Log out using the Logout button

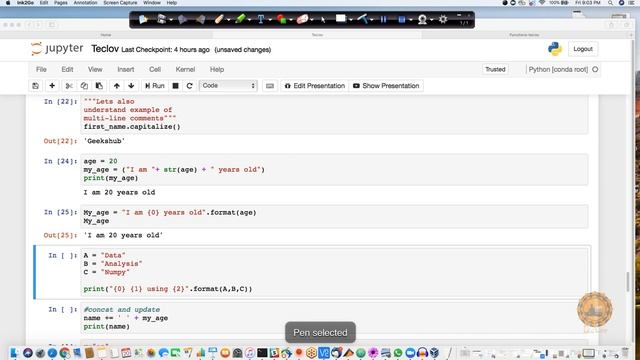[x=583, y=49]
